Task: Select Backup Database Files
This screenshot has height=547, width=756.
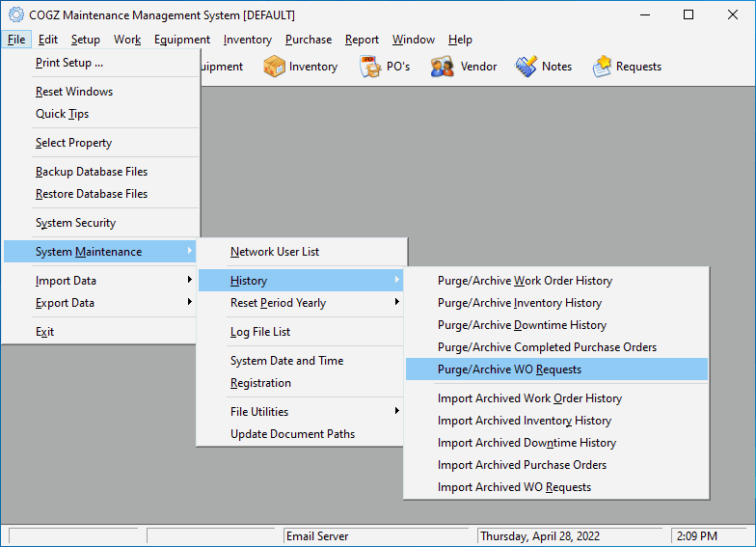Action: click(100, 172)
